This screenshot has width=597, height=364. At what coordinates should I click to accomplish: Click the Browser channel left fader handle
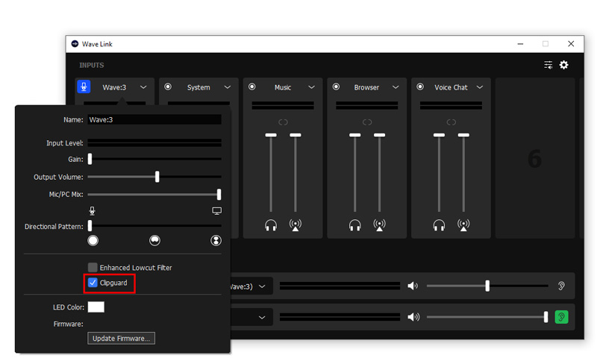tap(355, 135)
